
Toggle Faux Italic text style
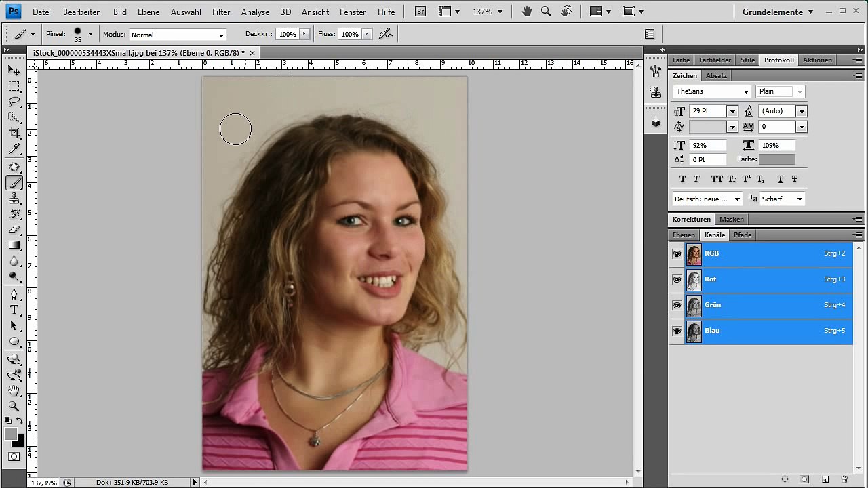pyautogui.click(x=697, y=179)
